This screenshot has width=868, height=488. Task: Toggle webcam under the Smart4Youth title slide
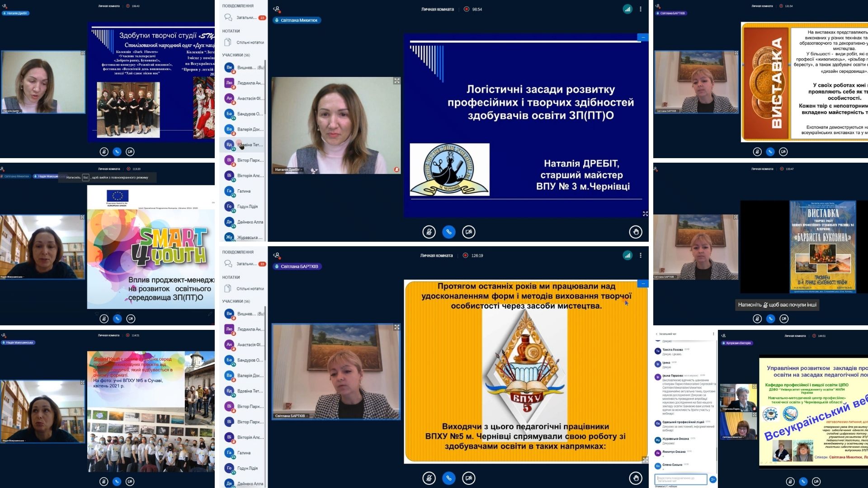pos(131,319)
